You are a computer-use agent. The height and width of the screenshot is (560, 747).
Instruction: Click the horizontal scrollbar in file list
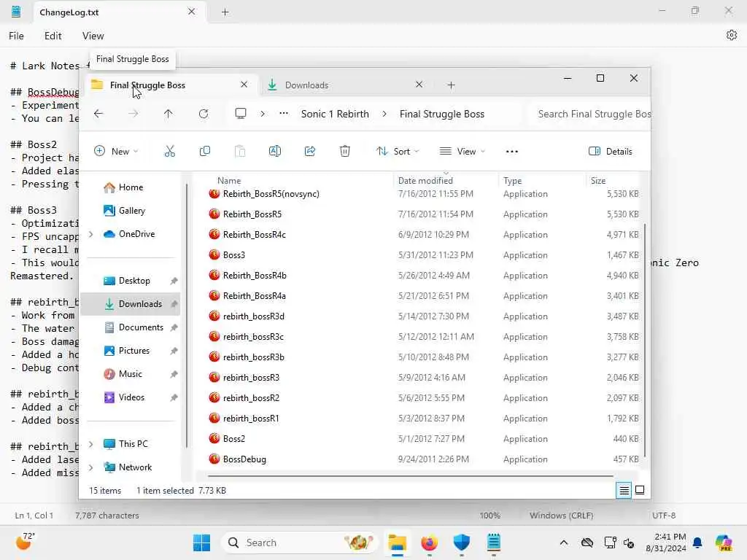[411, 475]
